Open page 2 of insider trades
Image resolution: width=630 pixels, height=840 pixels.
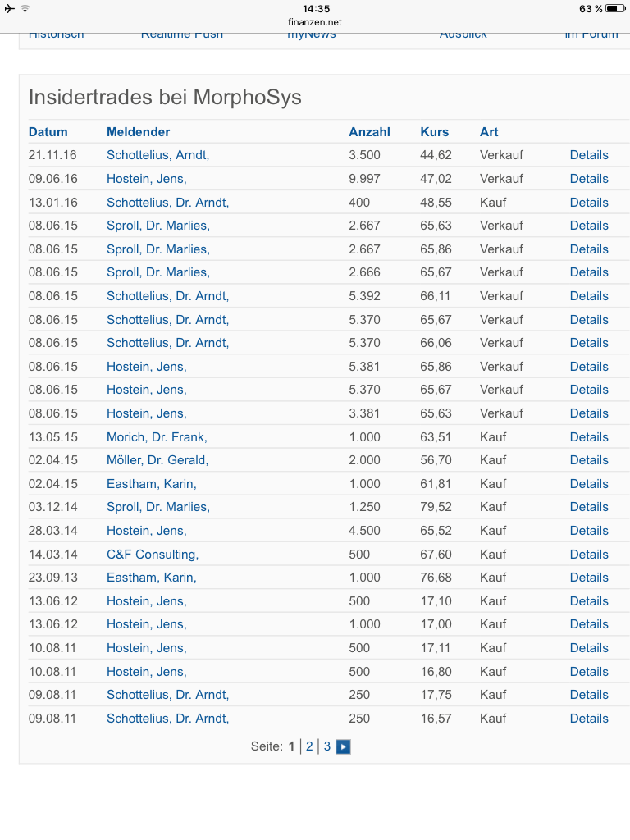click(x=309, y=746)
